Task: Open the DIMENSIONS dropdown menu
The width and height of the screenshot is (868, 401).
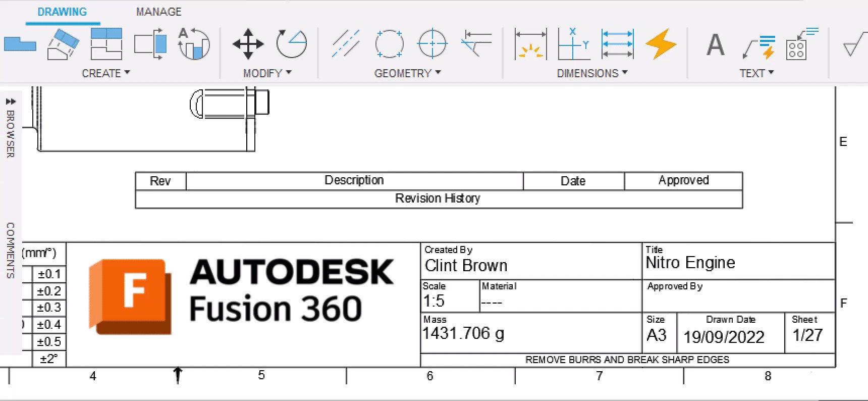Action: click(x=592, y=73)
